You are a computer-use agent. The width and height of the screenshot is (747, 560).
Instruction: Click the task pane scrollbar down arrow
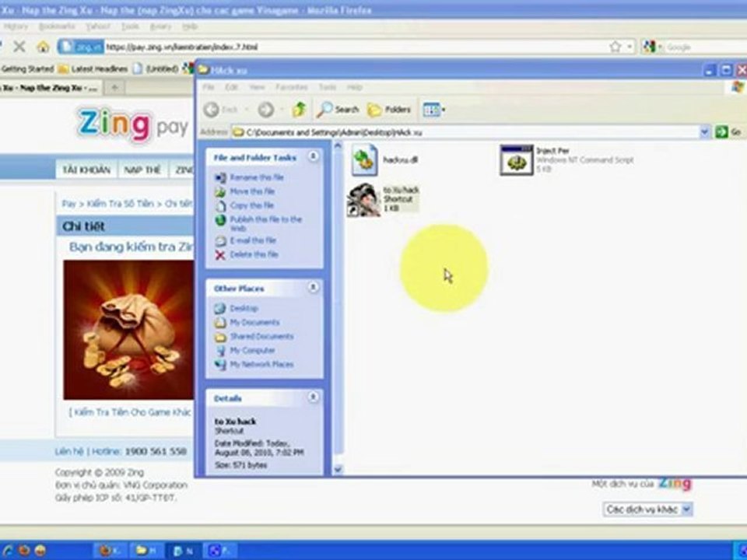pos(338,470)
